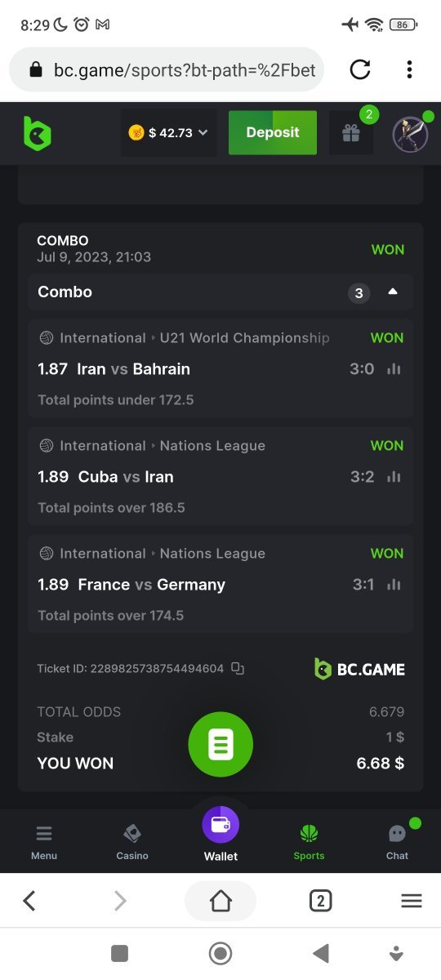The height and width of the screenshot is (980, 441).
Task: Reload the page in browser
Action: pyautogui.click(x=360, y=69)
